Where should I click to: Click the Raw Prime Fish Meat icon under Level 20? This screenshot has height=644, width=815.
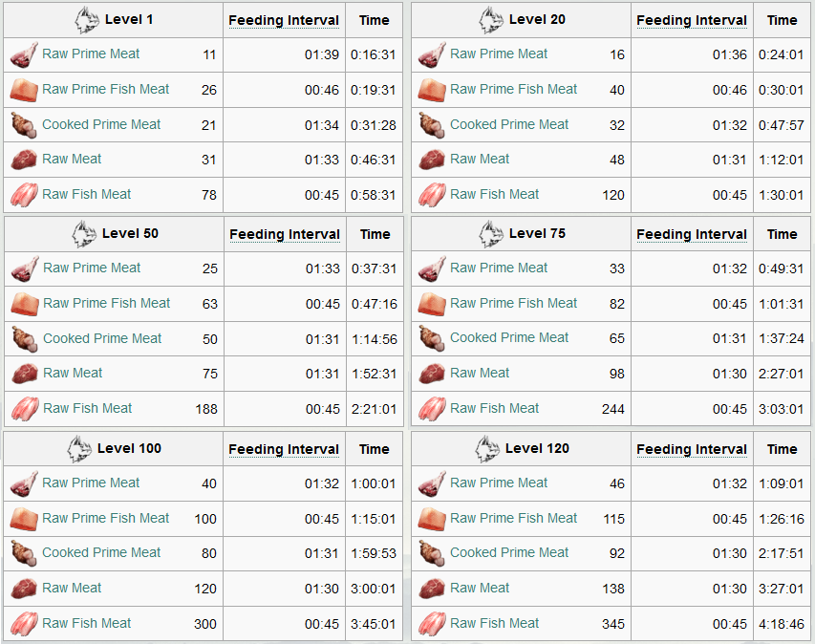click(x=432, y=90)
